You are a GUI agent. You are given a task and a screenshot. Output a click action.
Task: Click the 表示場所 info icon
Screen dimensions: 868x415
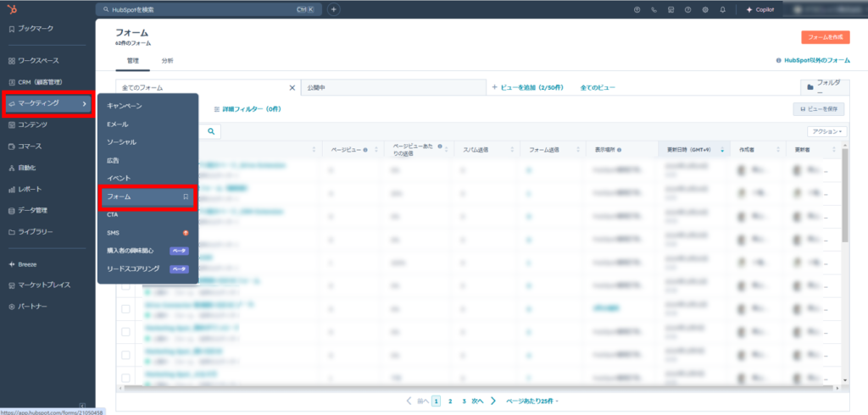pos(619,150)
